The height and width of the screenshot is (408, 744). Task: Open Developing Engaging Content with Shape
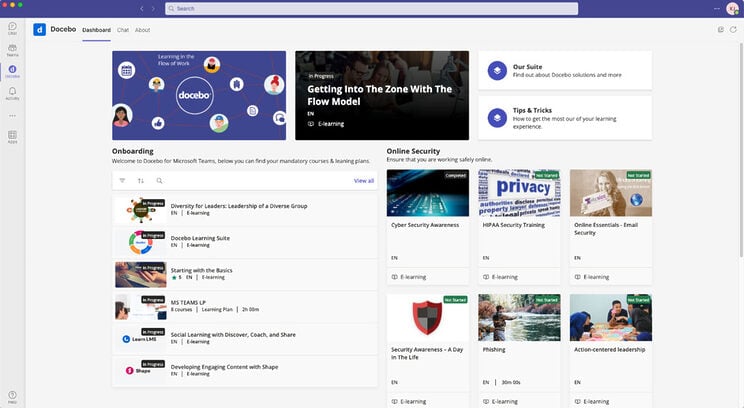click(x=245, y=371)
